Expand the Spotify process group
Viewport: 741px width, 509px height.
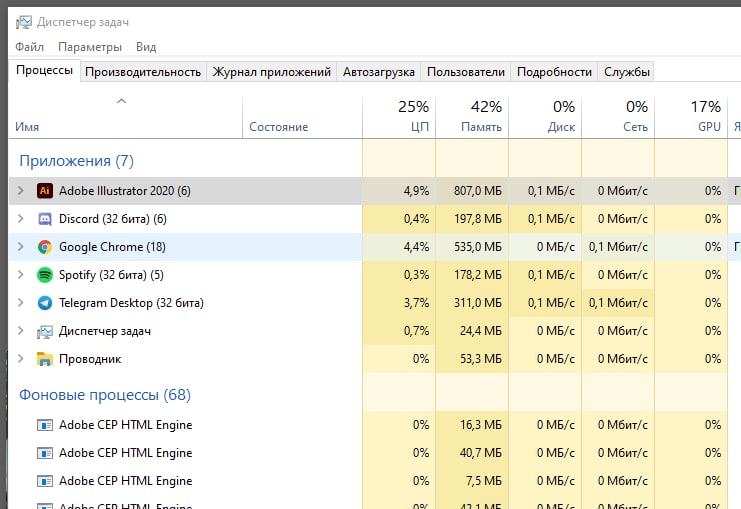tap(20, 275)
